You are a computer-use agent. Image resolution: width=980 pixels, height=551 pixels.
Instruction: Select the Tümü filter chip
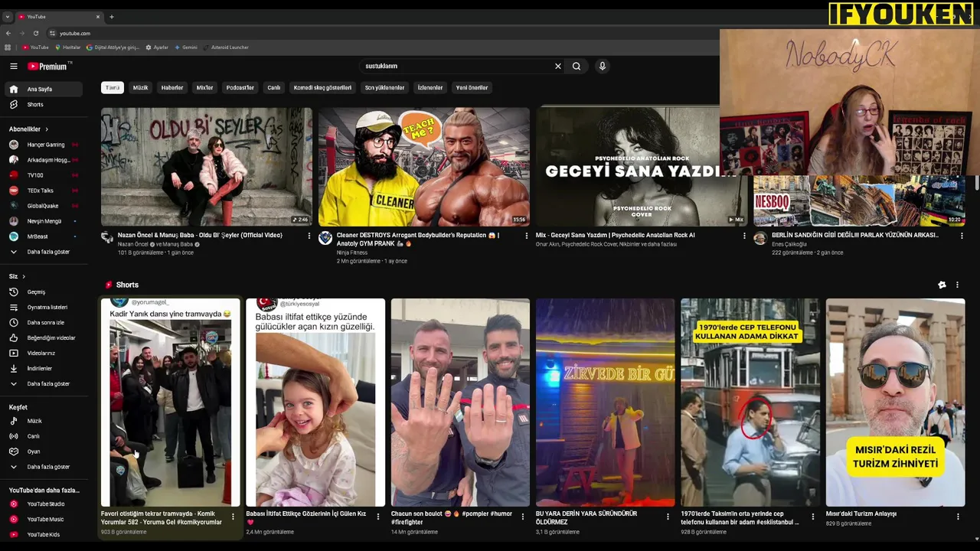(x=113, y=88)
